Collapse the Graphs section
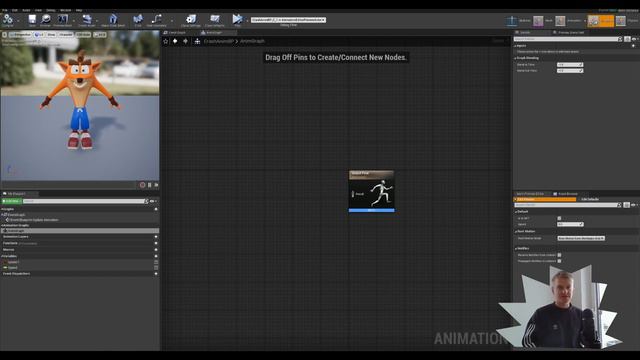This screenshot has width=640, height=360. click(2, 209)
